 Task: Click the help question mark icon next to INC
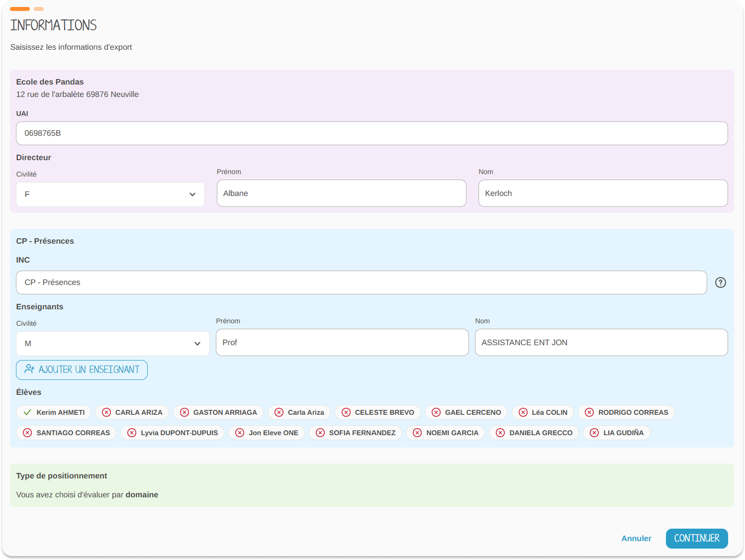[x=720, y=282]
